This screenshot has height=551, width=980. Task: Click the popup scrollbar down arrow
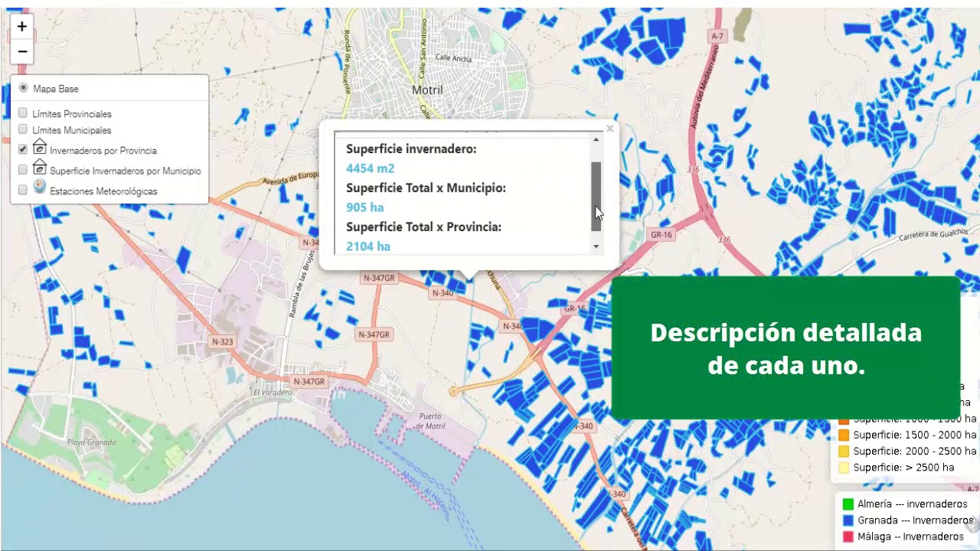point(596,246)
